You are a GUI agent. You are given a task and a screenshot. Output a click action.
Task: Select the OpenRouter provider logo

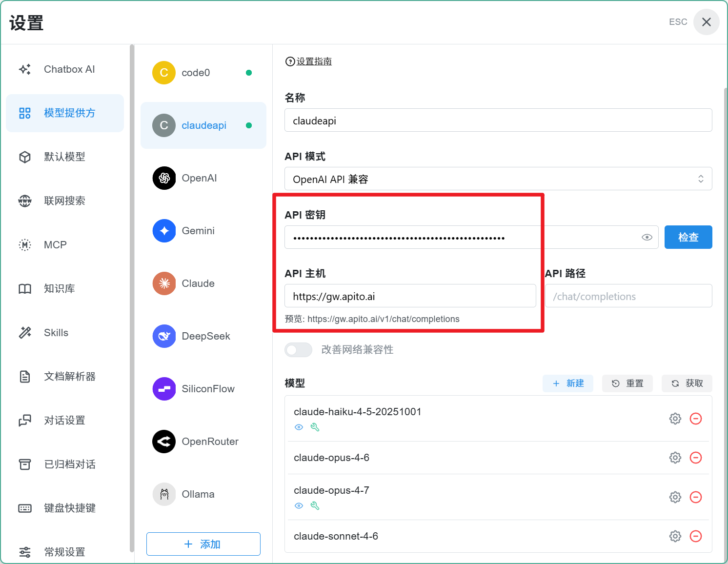point(164,442)
